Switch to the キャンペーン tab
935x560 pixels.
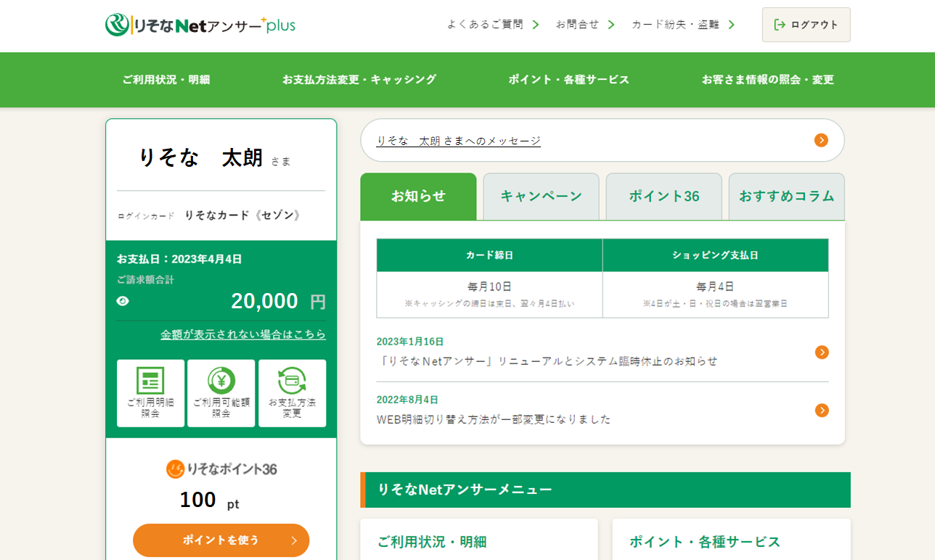[542, 197]
